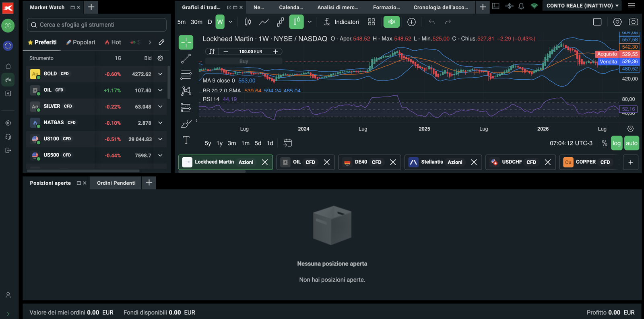Open the go-to-date calendar icon

pos(287,143)
